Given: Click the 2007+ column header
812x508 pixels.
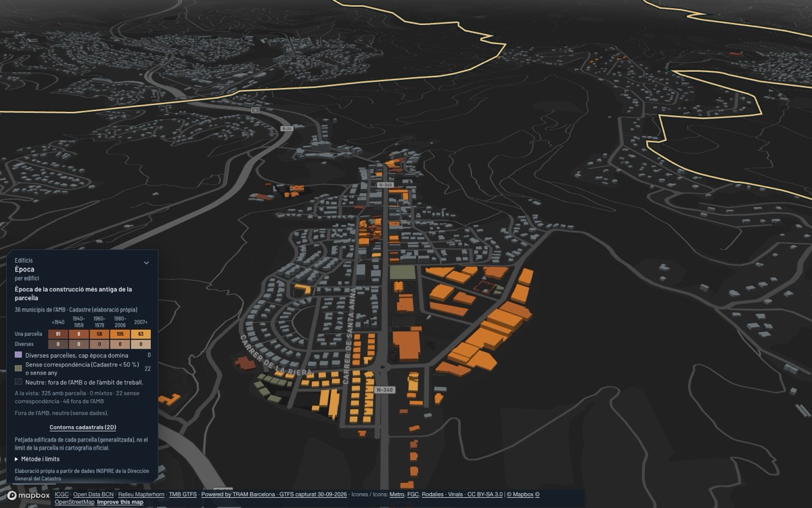Looking at the screenshot, I should tap(141, 322).
